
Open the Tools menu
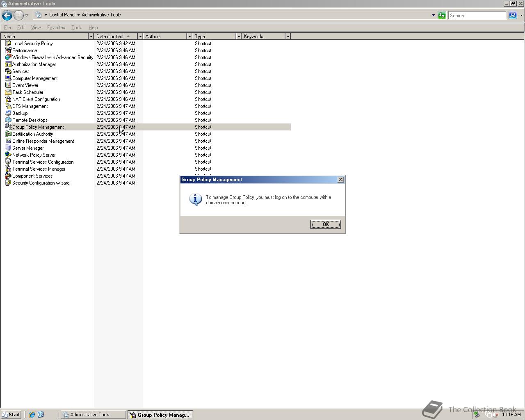click(77, 27)
